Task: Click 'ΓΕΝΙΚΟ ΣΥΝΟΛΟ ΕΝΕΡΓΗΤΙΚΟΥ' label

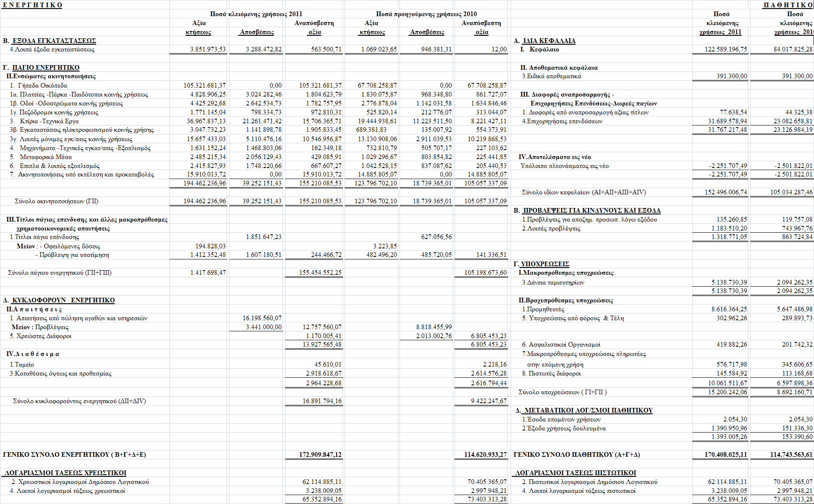Action: (x=74, y=455)
